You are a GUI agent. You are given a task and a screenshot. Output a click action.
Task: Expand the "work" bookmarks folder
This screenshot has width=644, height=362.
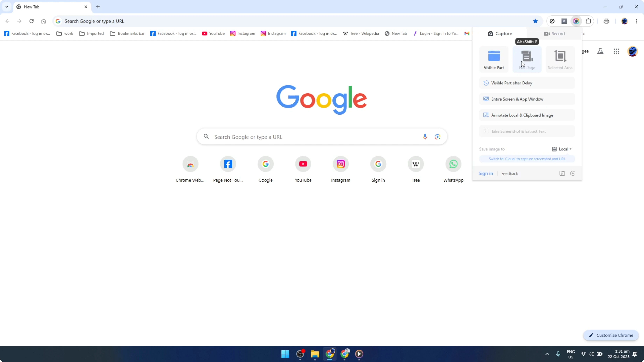pos(65,33)
